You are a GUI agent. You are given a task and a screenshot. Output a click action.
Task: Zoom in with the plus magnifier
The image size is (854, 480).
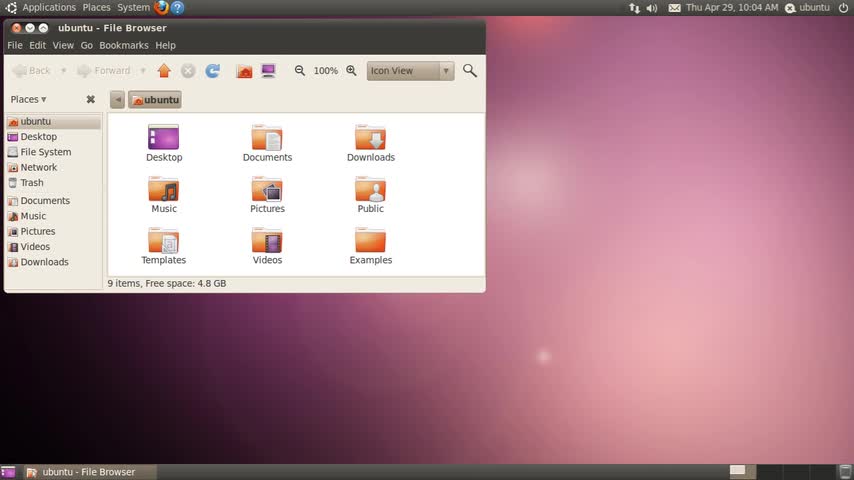click(351, 70)
